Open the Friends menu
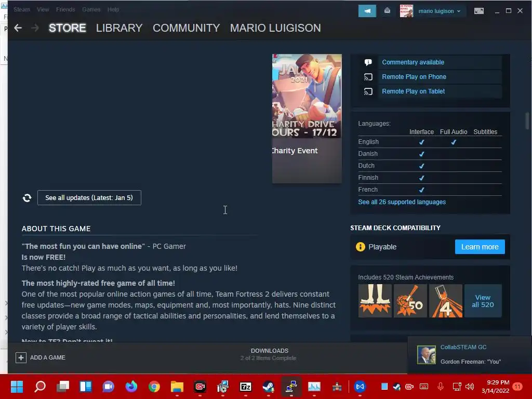This screenshot has height=399, width=532. [x=65, y=9]
